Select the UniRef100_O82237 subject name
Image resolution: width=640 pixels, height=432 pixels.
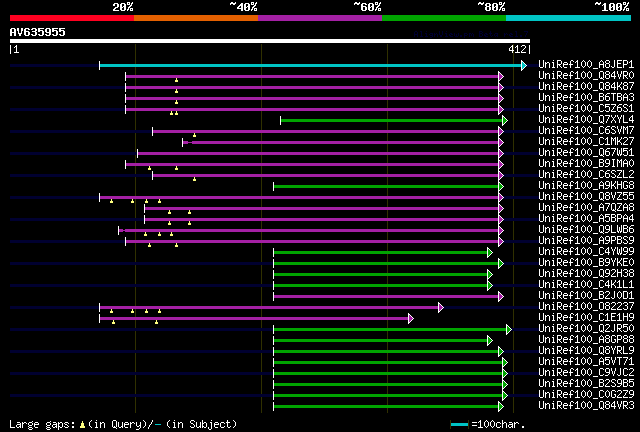coord(586,307)
